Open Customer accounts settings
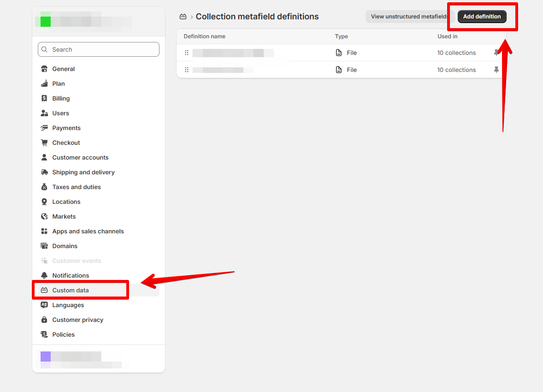543x392 pixels. 80,158
